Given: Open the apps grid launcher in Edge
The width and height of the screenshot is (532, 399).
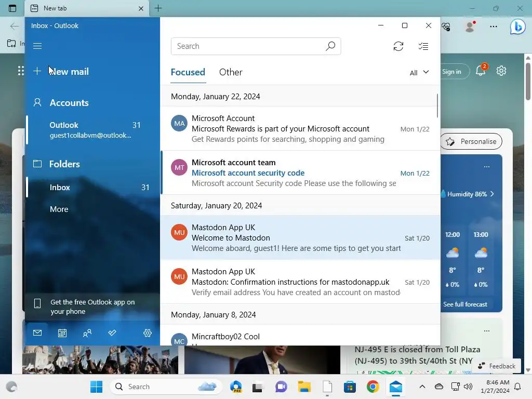Looking at the screenshot, I should click(x=21, y=71).
